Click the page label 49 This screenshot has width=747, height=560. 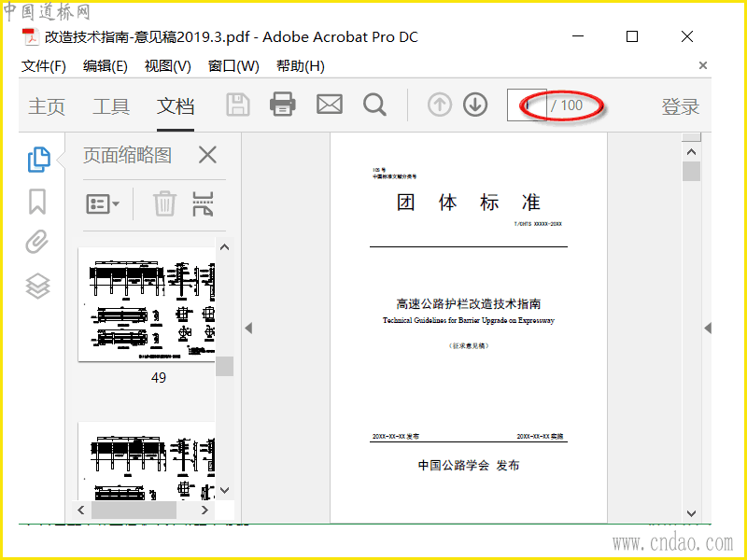click(159, 378)
